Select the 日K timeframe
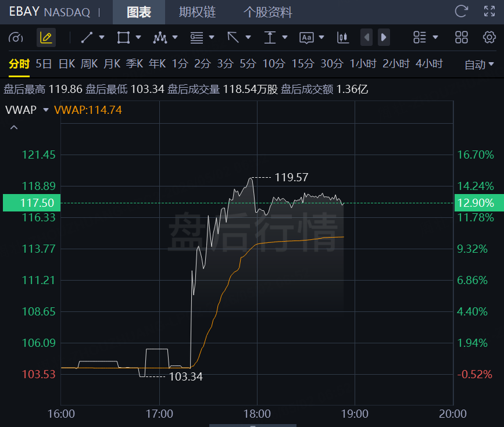 click(67, 64)
